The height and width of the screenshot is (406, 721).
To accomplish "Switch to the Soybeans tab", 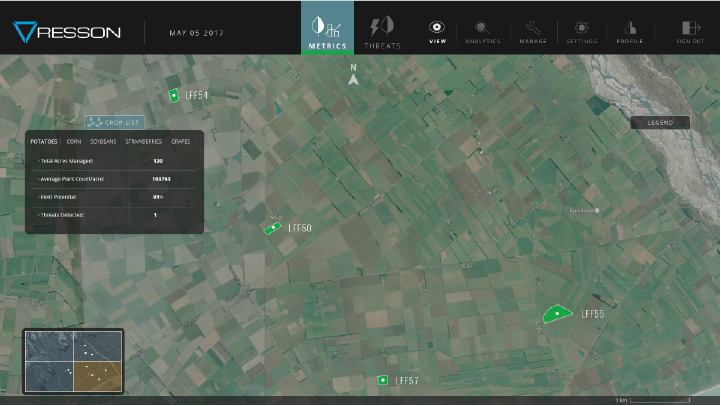I will point(103,142).
